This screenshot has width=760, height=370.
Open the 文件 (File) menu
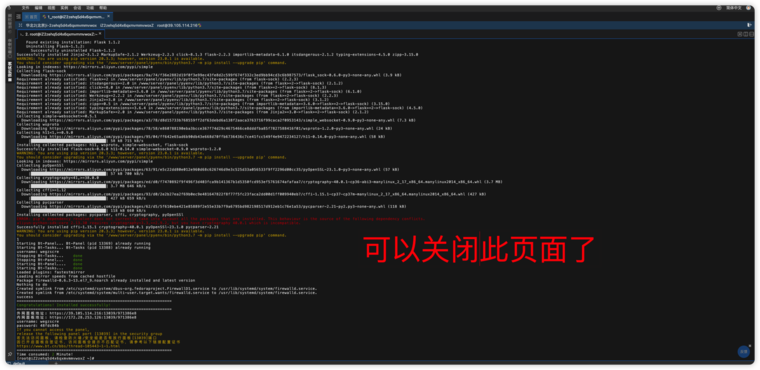[x=26, y=8]
